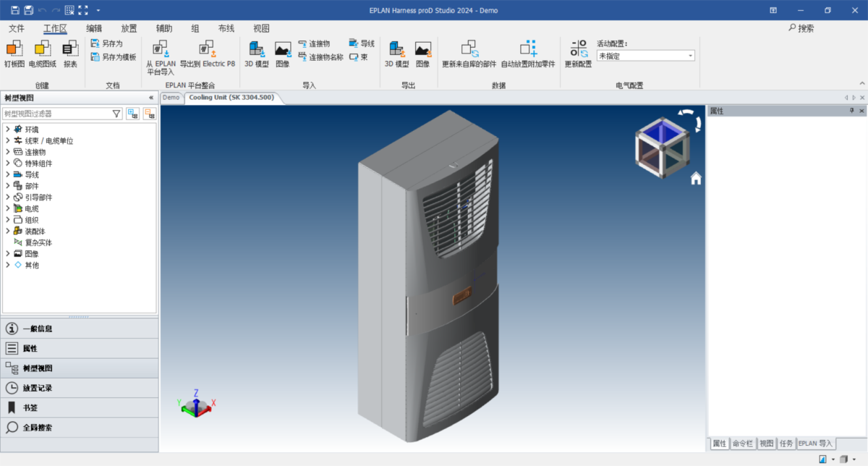868x466 pixels.
Task: Pin the 属性 properties panel
Action: point(851,111)
